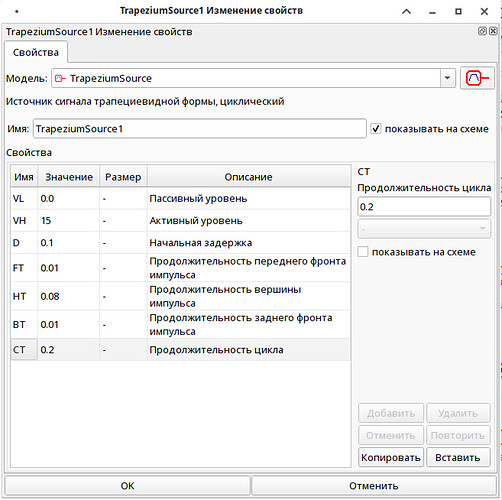The image size is (502, 500).
Task: Click the Имя column header
Action: coord(24,177)
